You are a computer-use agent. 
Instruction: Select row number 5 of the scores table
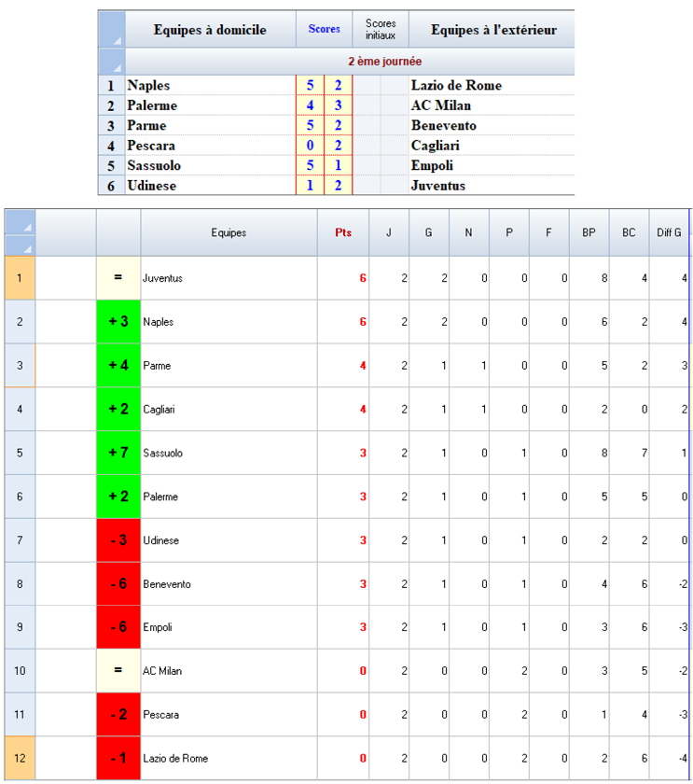pyautogui.click(x=111, y=166)
